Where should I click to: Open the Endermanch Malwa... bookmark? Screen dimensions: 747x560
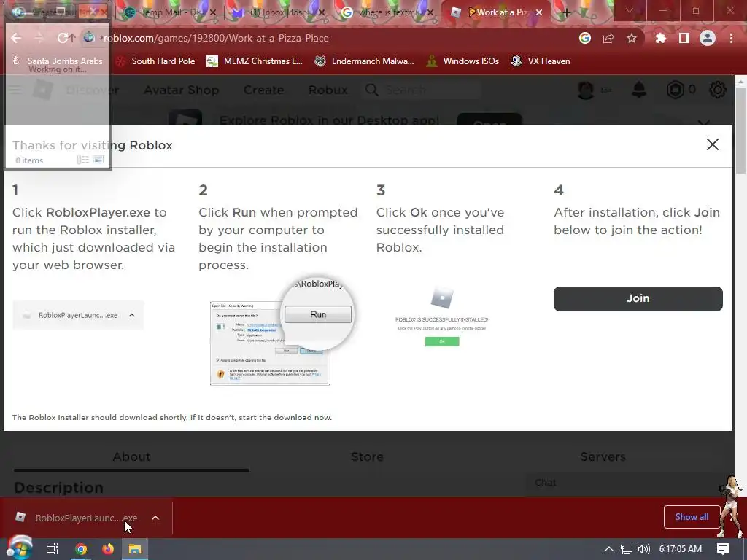tap(365, 61)
